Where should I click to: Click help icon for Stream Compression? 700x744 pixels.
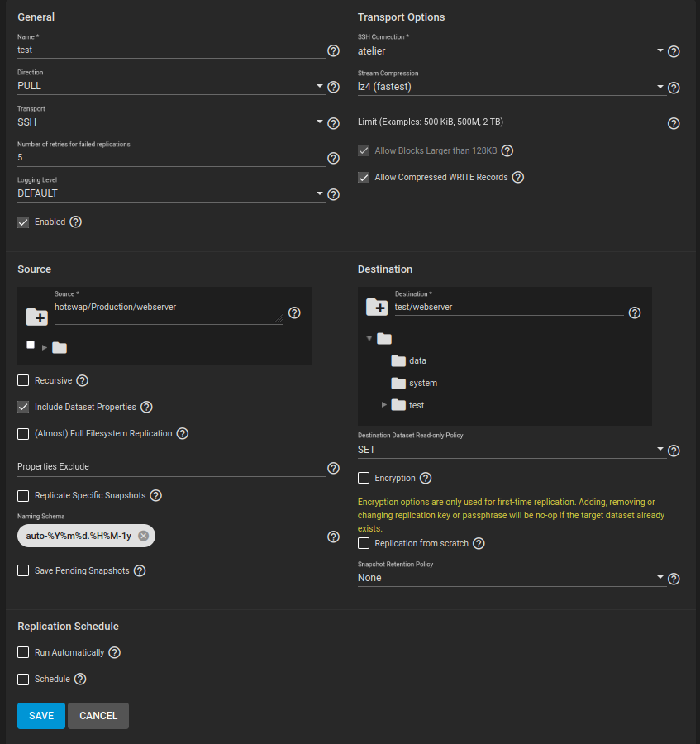(x=674, y=88)
